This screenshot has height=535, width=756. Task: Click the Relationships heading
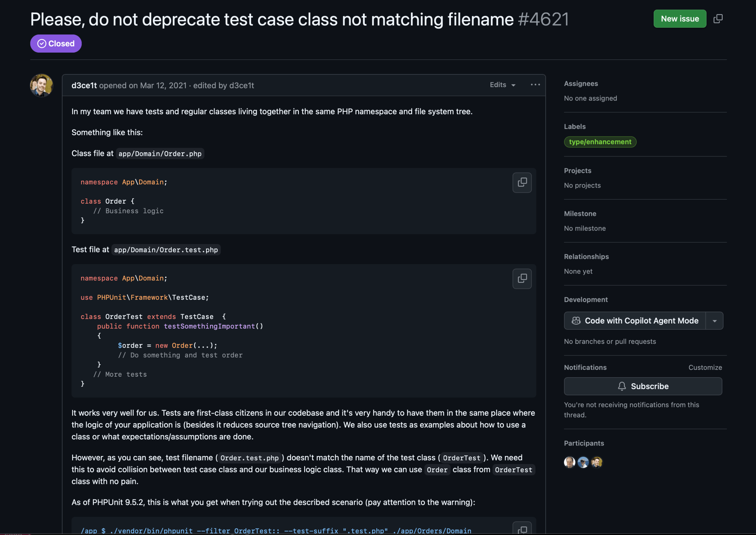586,257
